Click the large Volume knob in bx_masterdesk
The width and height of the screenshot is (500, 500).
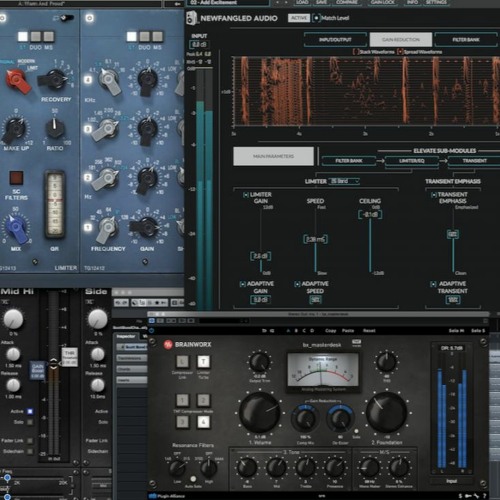pyautogui.click(x=260, y=413)
